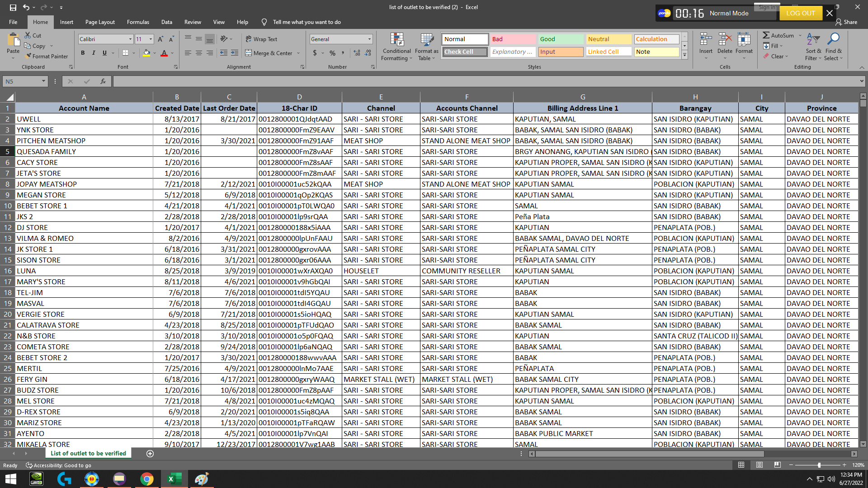Toggle Wrap Text on
The width and height of the screenshot is (868, 488).
point(261,39)
